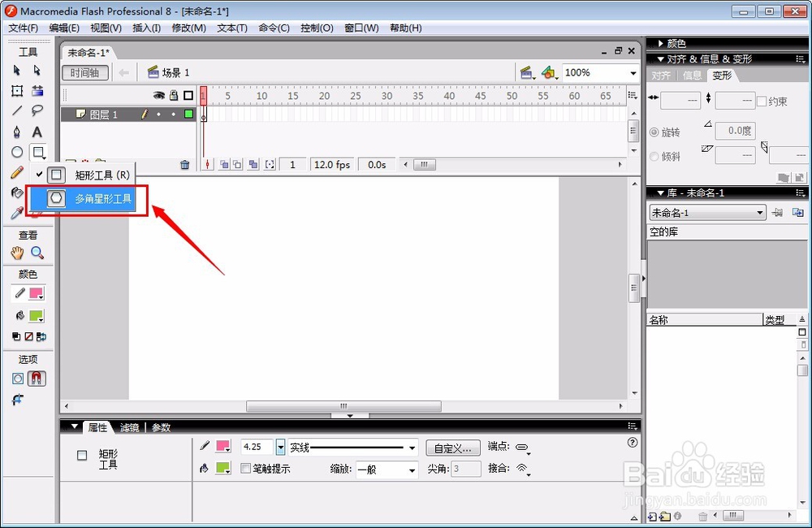Click the Set Corner Radius option

point(18,400)
